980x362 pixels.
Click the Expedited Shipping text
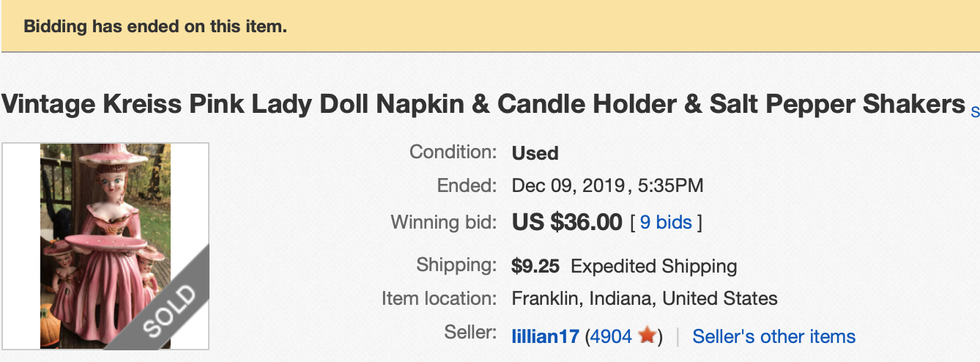pyautogui.click(x=653, y=266)
